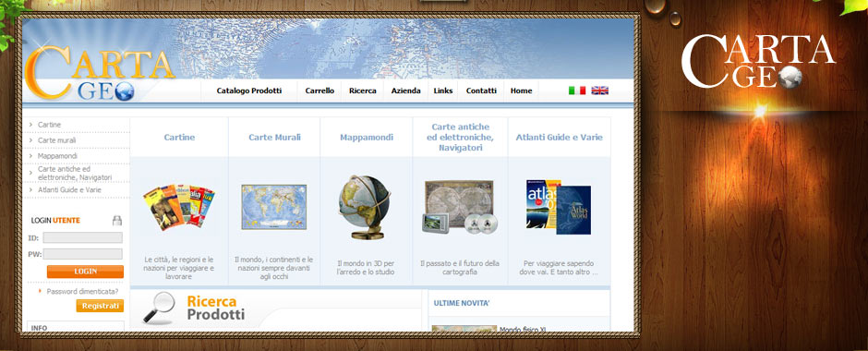Screen dimensions: 868x351
Task: Switch language with the British flag icon
Action: (x=599, y=91)
